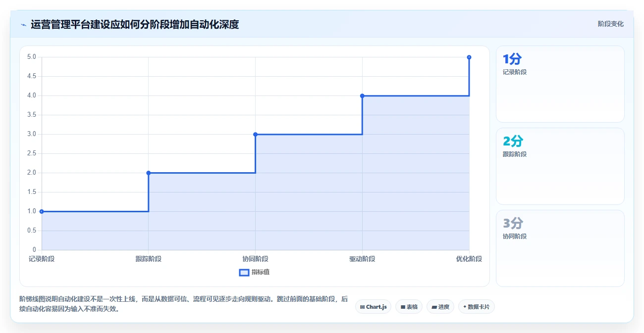This screenshot has width=644, height=333.
Task: Click the 5.0 y-axis tick label
Action: point(32,57)
